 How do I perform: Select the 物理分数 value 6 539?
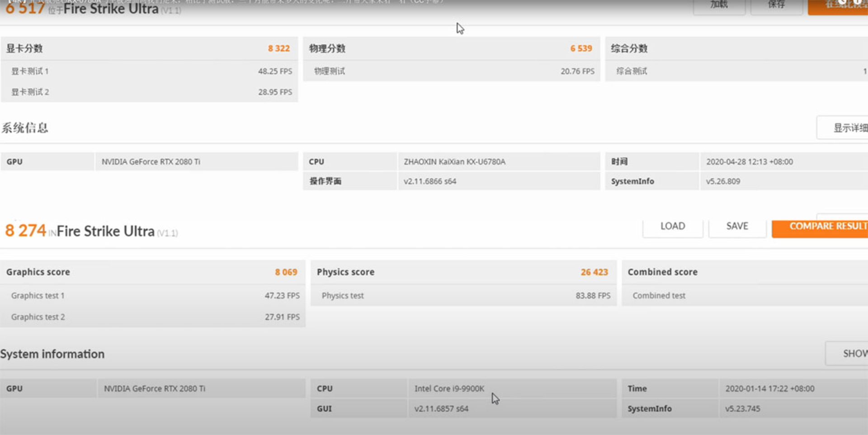coord(581,48)
